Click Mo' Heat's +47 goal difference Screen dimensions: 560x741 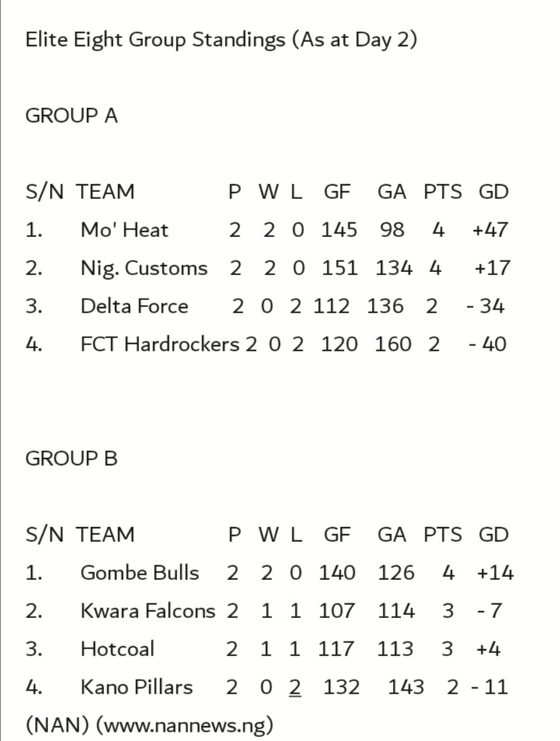tap(490, 230)
